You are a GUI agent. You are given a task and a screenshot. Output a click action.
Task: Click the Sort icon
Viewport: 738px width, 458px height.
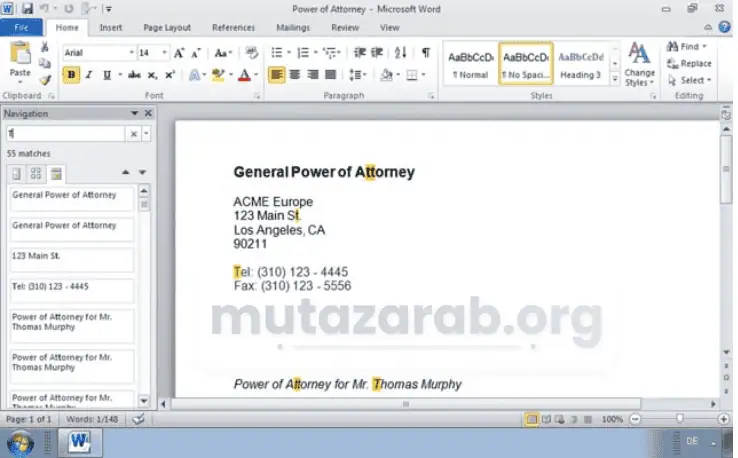point(401,53)
